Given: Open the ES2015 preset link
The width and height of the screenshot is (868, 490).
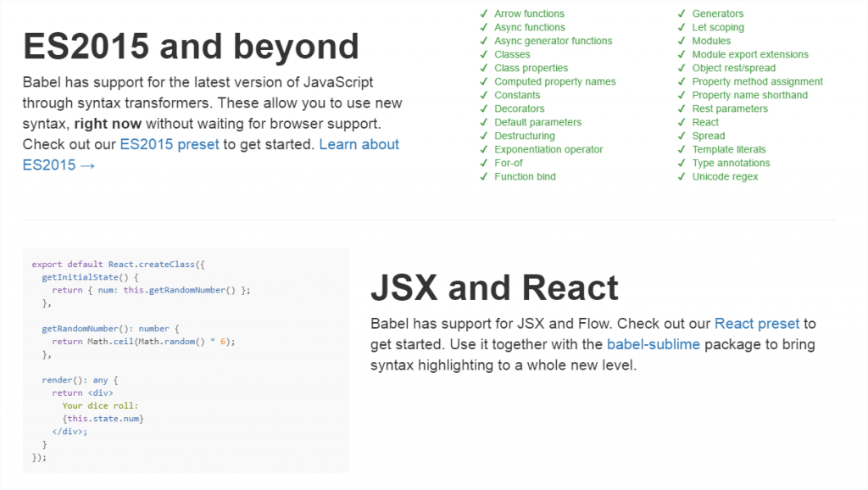Looking at the screenshot, I should pyautogui.click(x=170, y=144).
